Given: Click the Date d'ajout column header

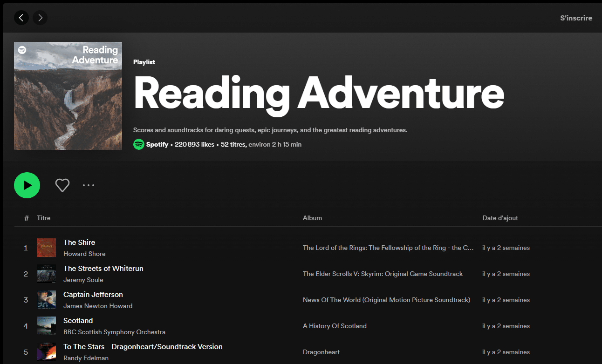Looking at the screenshot, I should pyautogui.click(x=500, y=218).
